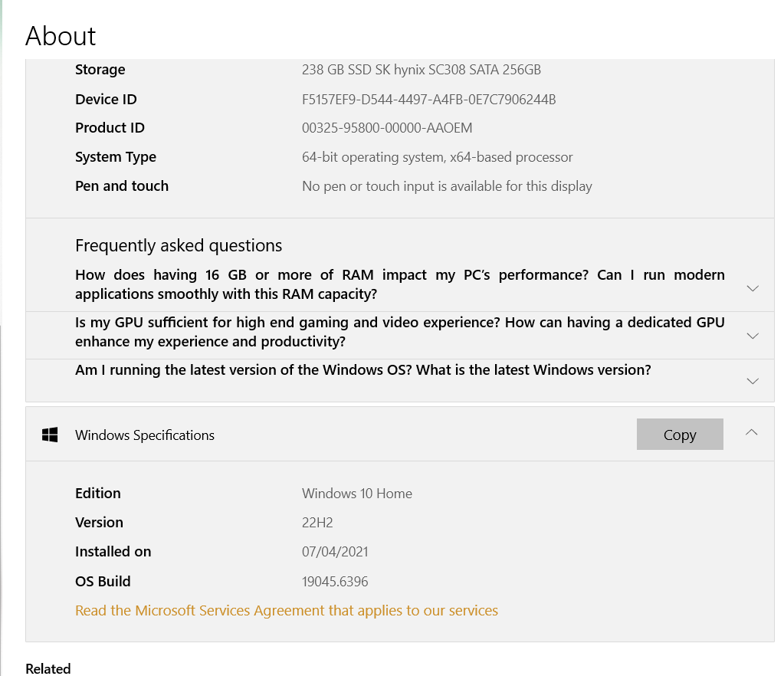The image size is (784, 676).
Task: Click the OS Build number 19045.6396
Action: (x=335, y=581)
